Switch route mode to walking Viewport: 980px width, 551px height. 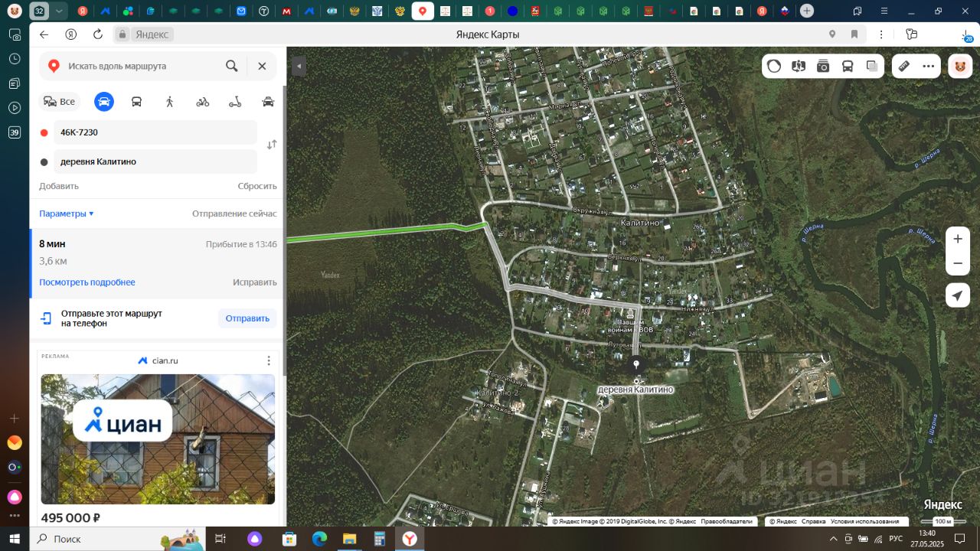point(169,102)
